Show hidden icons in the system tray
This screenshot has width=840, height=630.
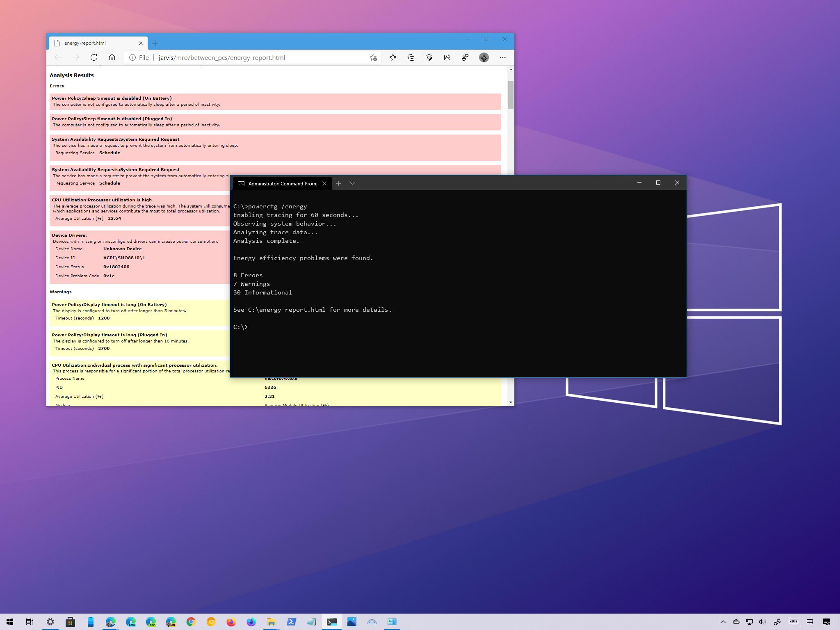tap(723, 621)
